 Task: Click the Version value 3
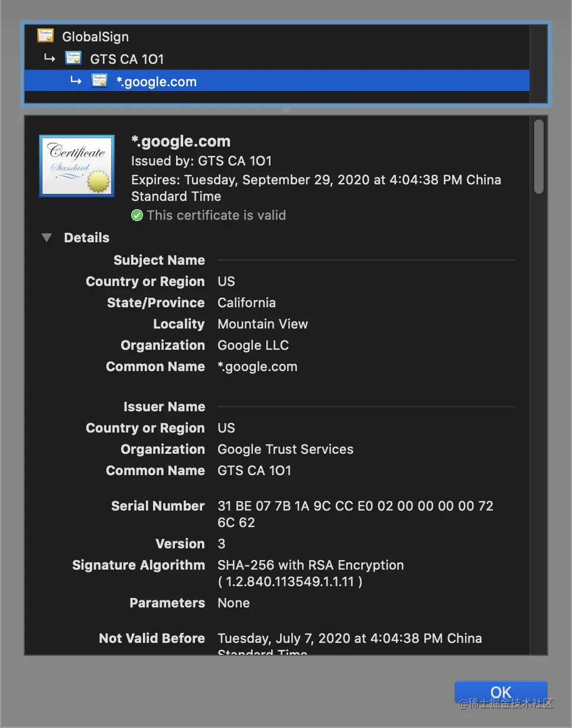(222, 544)
